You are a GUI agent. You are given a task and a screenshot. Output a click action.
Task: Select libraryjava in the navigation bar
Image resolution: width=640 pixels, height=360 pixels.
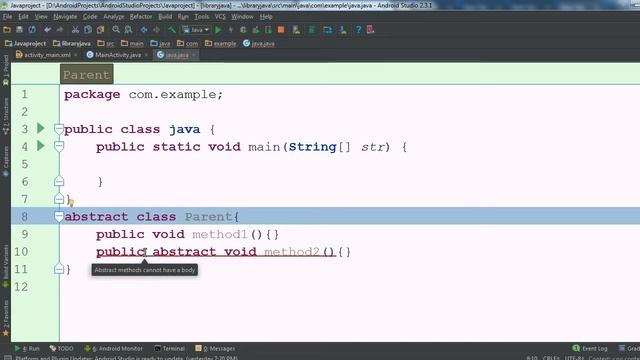point(72,43)
